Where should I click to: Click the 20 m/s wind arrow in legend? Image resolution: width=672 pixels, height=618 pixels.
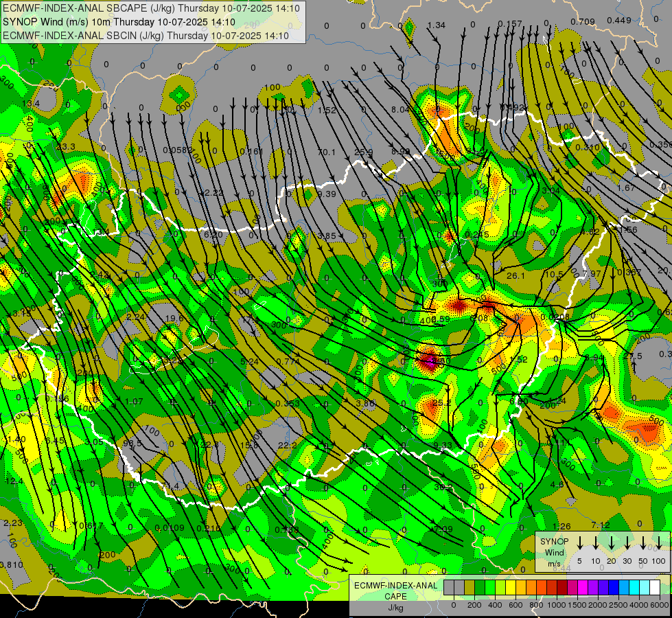(x=612, y=542)
